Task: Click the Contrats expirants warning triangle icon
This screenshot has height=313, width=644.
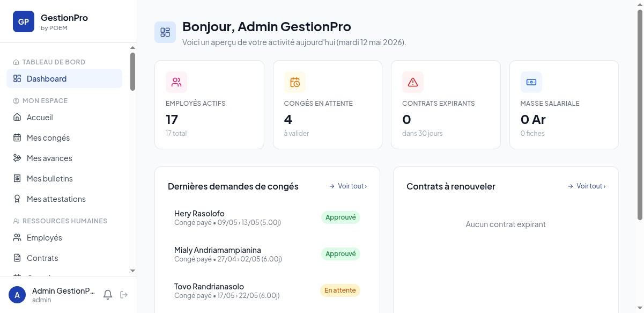Action: tap(413, 82)
